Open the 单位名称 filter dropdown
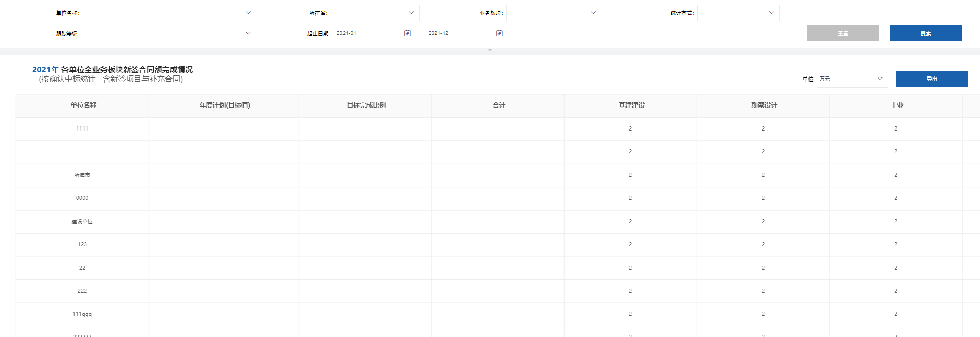 point(169,13)
